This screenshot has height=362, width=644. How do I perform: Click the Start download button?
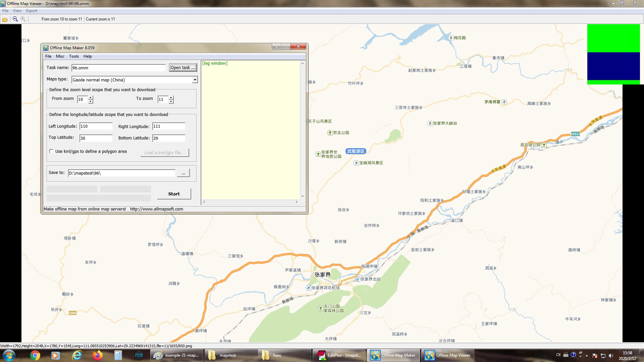[174, 194]
